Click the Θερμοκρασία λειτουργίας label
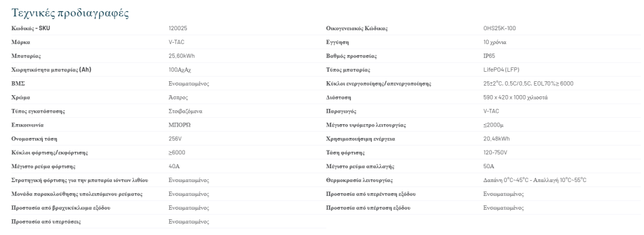The width and height of the screenshot is (644, 235). coord(359,180)
